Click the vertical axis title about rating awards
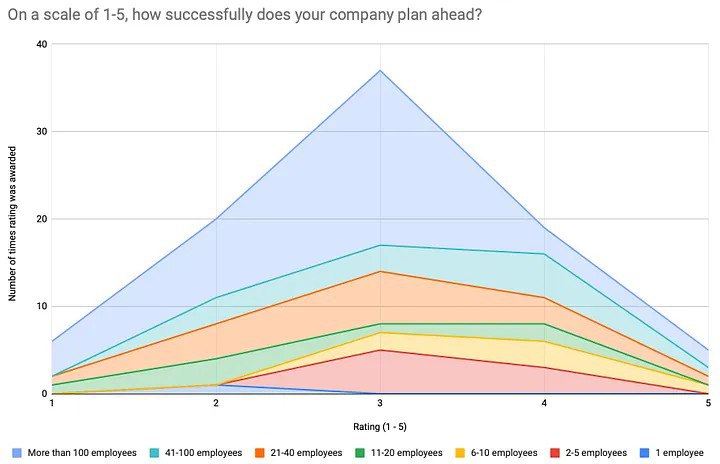The image size is (720, 464). (12, 224)
